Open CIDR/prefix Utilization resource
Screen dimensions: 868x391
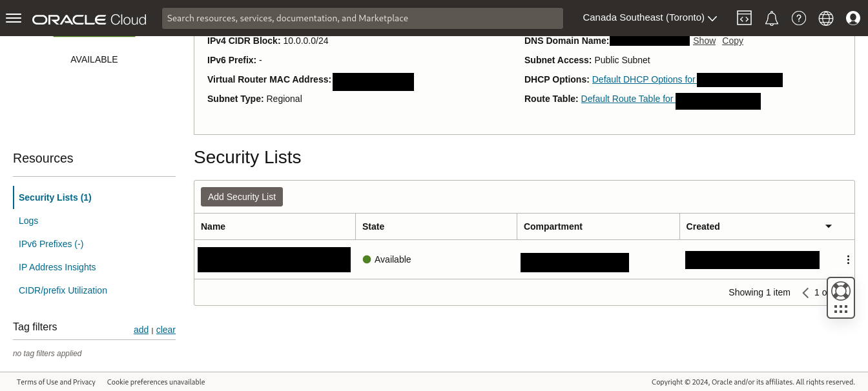pyautogui.click(x=63, y=290)
